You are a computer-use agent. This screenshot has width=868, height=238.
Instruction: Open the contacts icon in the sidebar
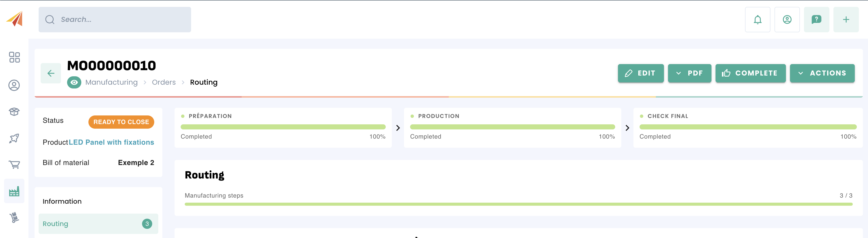14,85
